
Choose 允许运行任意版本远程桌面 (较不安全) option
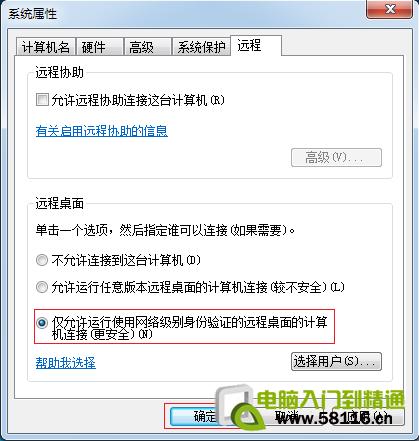tap(42, 287)
